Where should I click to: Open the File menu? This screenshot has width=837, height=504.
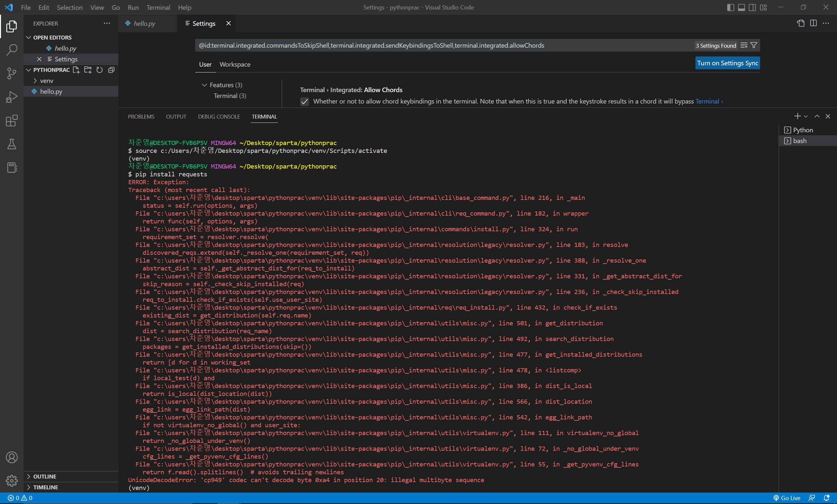26,8
